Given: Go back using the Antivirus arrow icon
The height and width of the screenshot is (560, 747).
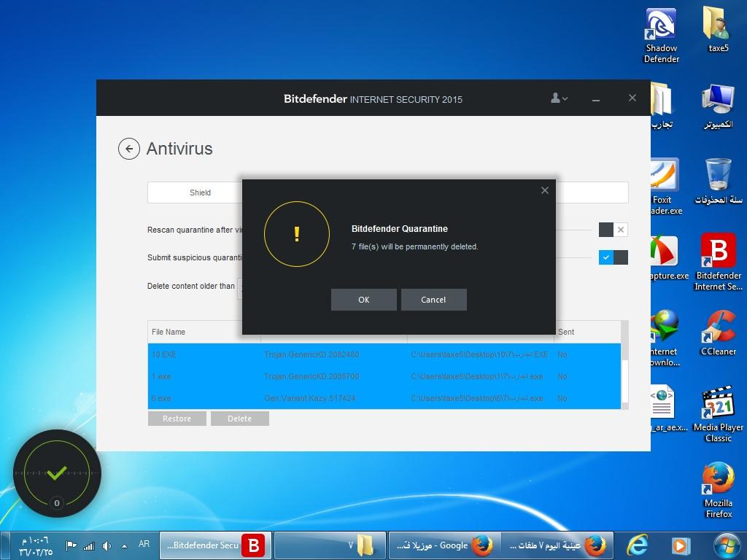Looking at the screenshot, I should [128, 149].
